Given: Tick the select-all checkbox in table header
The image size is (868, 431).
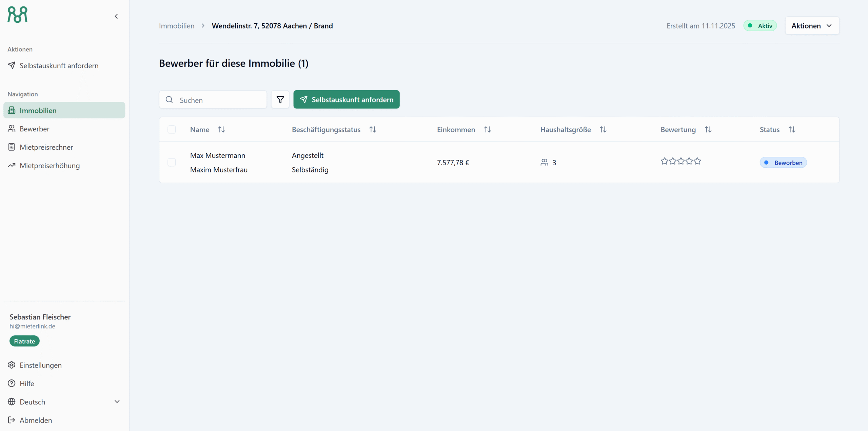Looking at the screenshot, I should point(172,130).
